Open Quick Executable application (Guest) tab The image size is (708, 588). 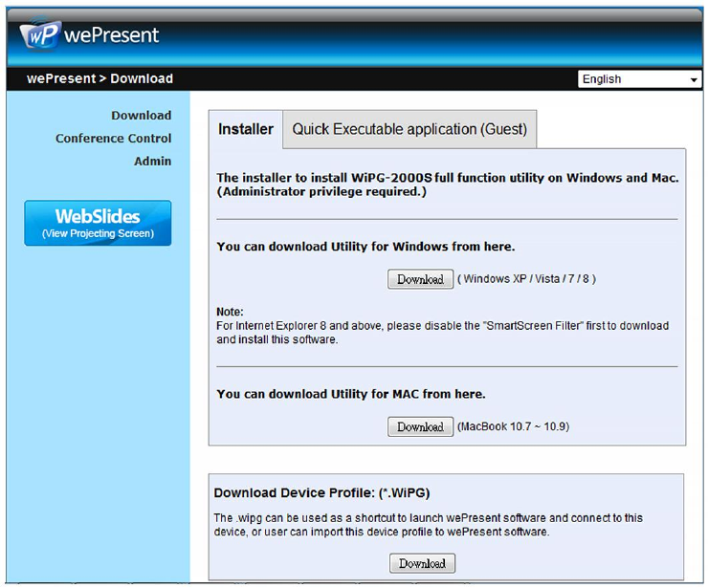(409, 129)
